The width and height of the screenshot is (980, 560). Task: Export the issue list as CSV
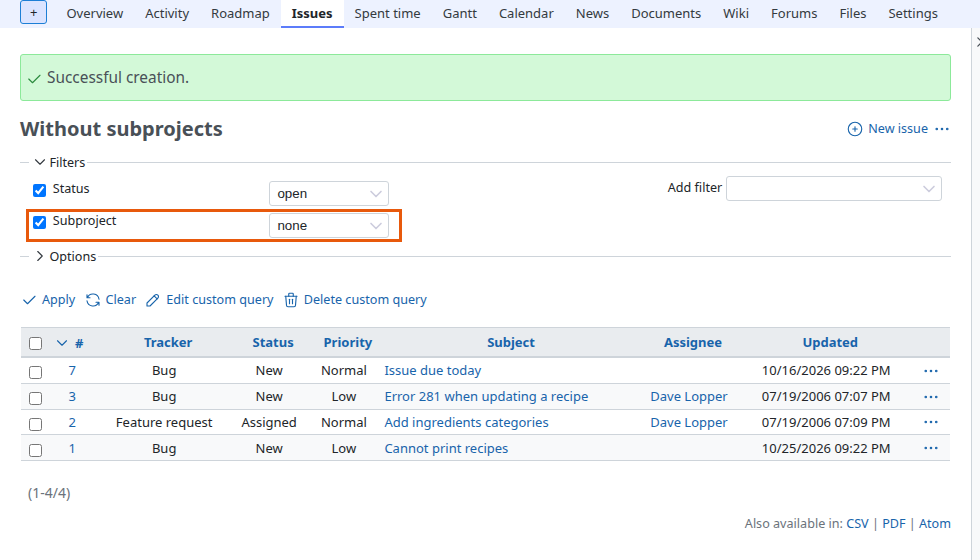pyautogui.click(x=858, y=524)
